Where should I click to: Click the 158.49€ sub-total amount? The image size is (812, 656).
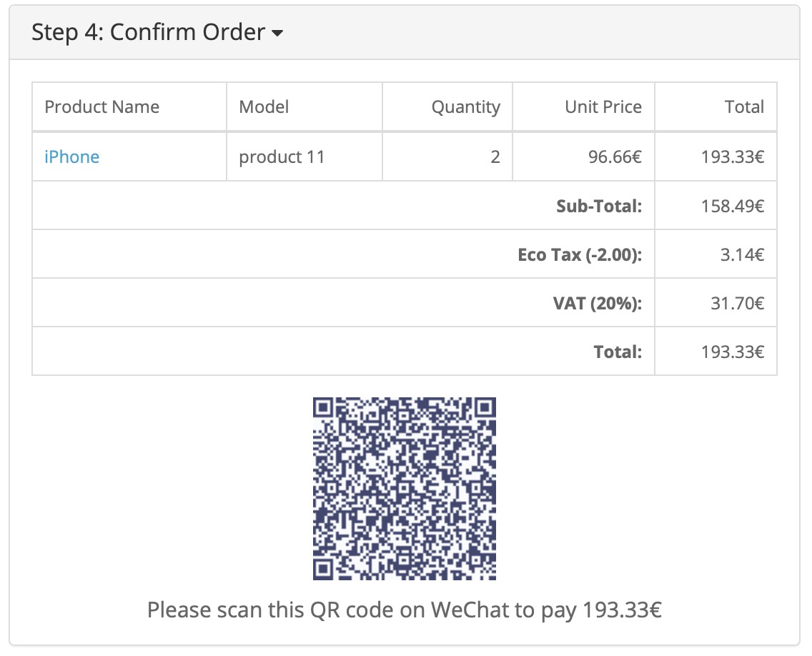pyautogui.click(x=733, y=206)
